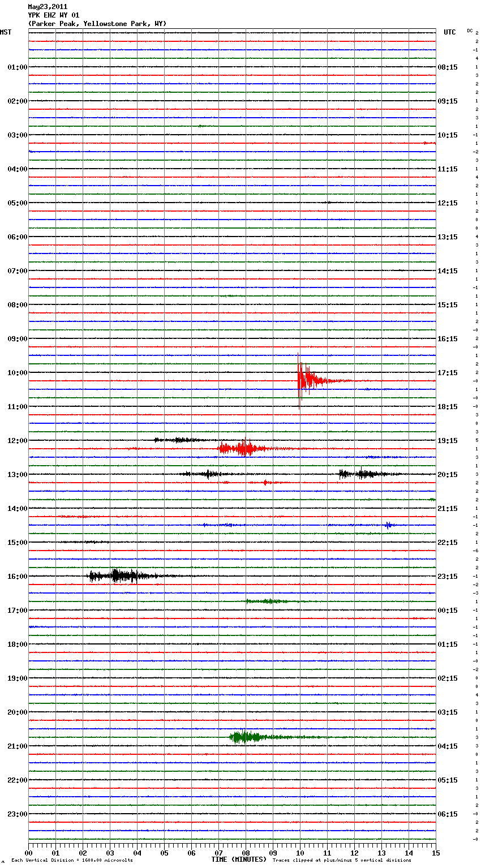Click the small blue burst near minute 13 after 14:00
The width and height of the screenshot is (481, 868).
[x=389, y=525]
